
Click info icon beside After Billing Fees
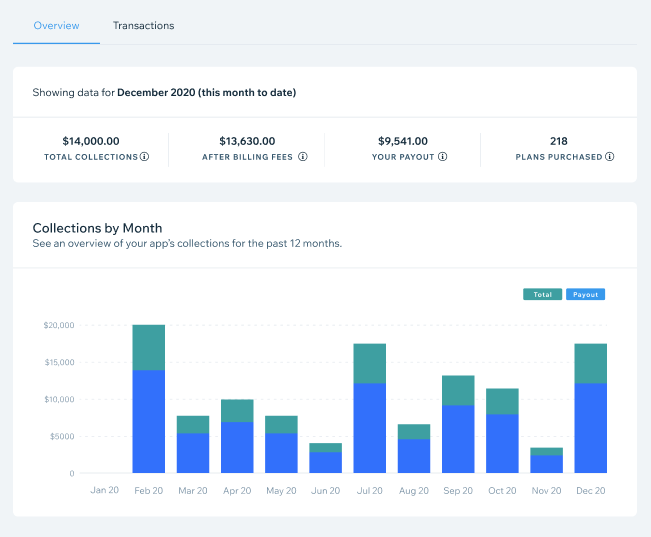click(303, 157)
